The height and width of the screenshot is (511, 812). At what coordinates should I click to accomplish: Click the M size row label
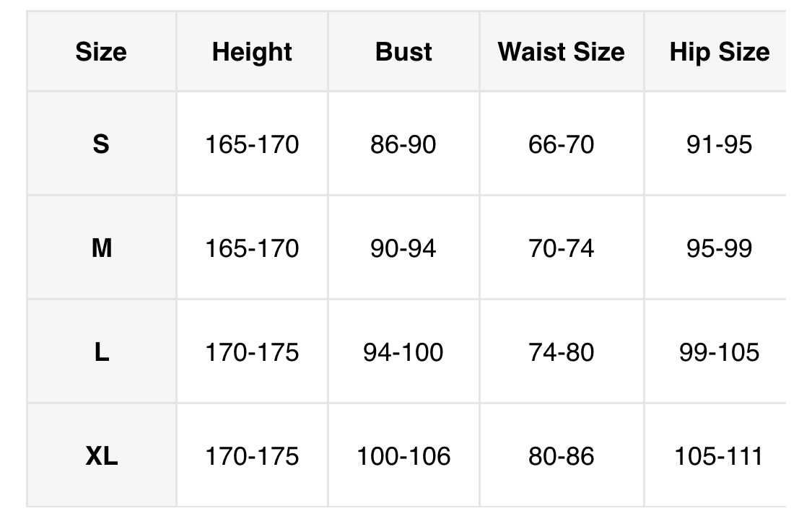101,248
